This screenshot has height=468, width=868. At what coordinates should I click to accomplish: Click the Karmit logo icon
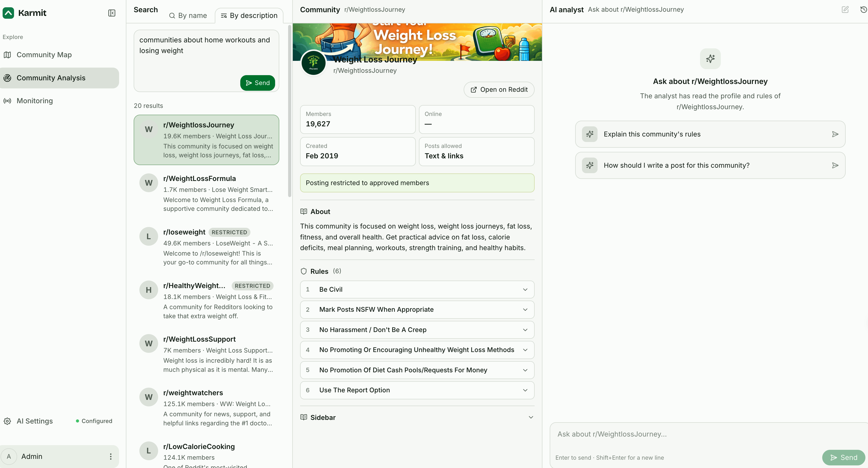pyautogui.click(x=8, y=13)
